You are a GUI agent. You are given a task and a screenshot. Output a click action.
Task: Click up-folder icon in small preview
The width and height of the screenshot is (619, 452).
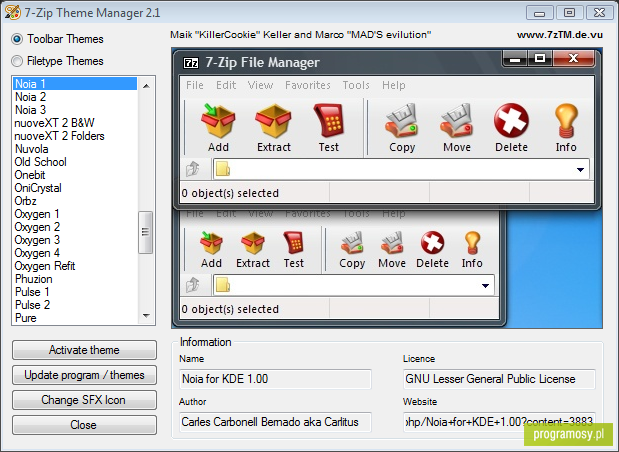point(193,285)
